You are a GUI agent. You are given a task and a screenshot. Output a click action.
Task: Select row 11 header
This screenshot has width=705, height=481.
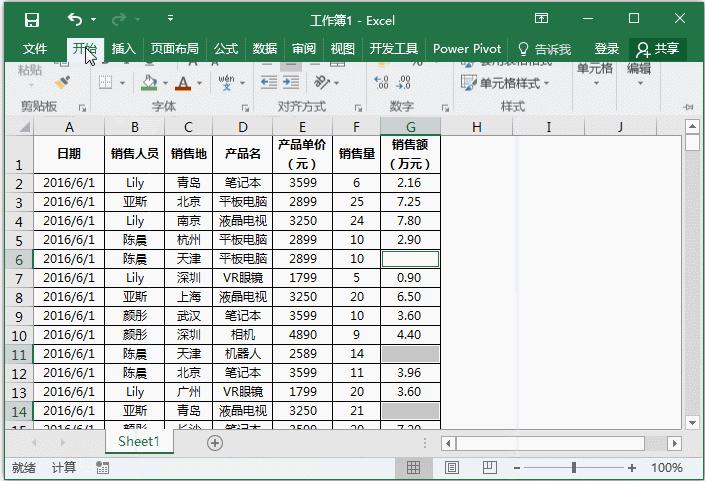(19, 354)
